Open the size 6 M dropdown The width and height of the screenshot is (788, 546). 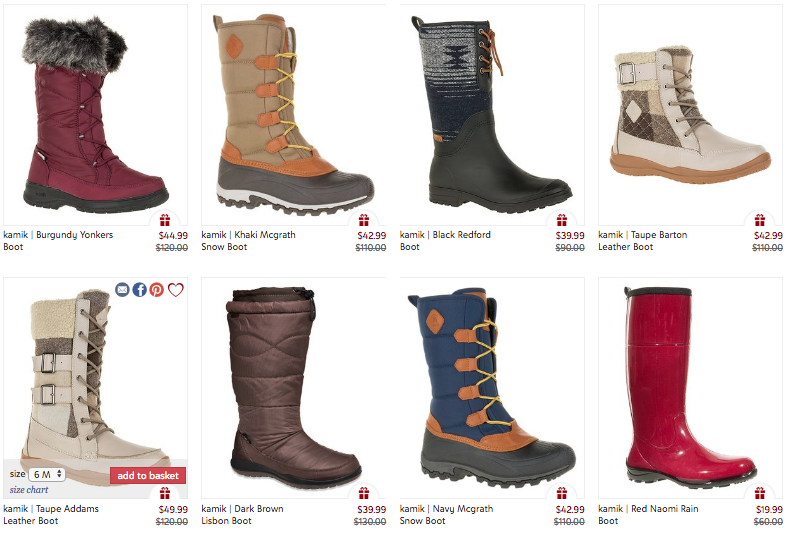pyautogui.click(x=47, y=474)
